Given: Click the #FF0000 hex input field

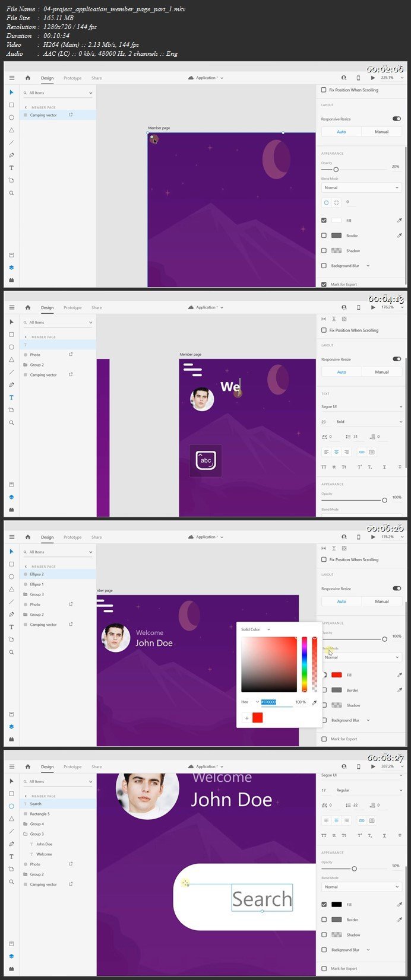Looking at the screenshot, I should pyautogui.click(x=277, y=702).
